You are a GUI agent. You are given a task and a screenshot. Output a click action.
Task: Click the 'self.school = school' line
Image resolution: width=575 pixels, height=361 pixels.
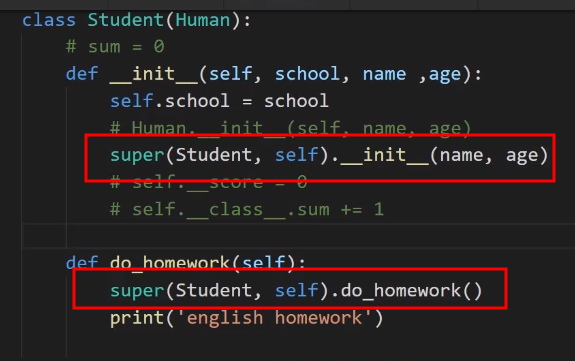click(219, 101)
